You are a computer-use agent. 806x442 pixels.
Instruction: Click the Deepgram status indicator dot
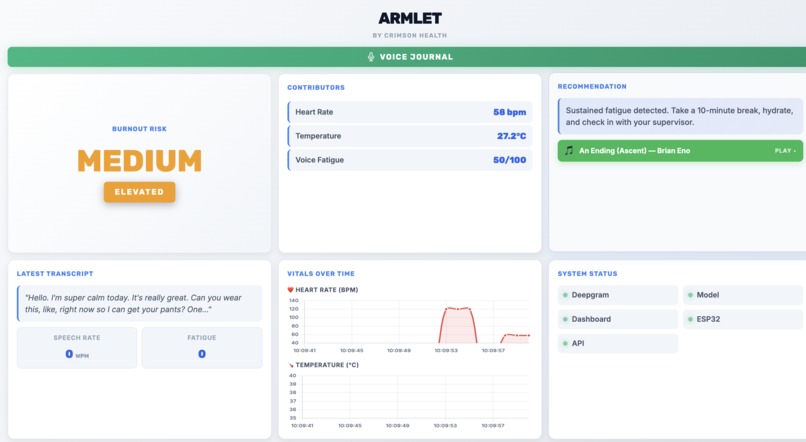pyautogui.click(x=565, y=295)
